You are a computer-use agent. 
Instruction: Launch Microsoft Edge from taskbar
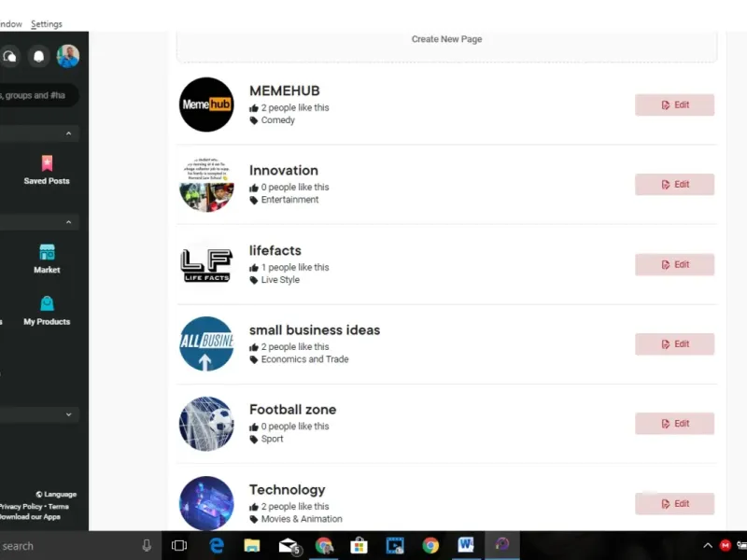coord(217,545)
